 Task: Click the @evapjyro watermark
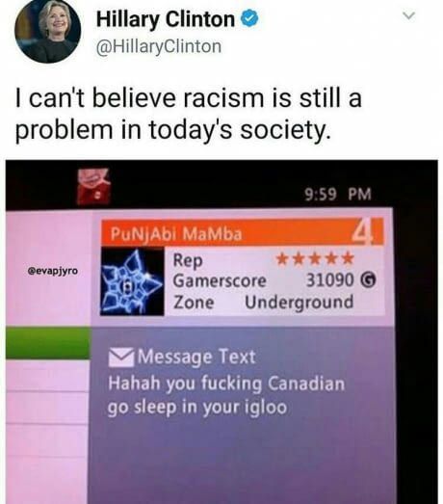click(x=53, y=271)
